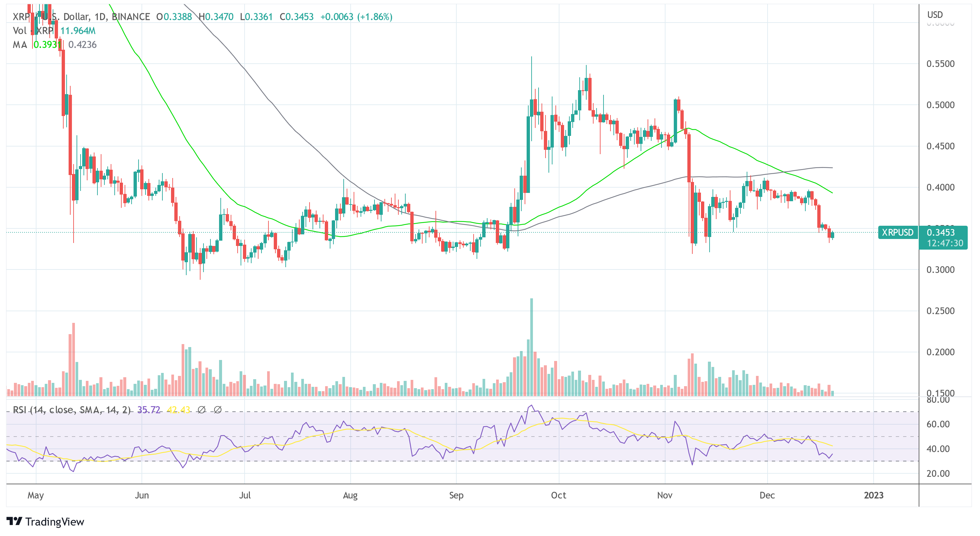This screenshot has width=980, height=536.
Task: Click the latest green candle at chart's right edge
Action: pyautogui.click(x=833, y=235)
